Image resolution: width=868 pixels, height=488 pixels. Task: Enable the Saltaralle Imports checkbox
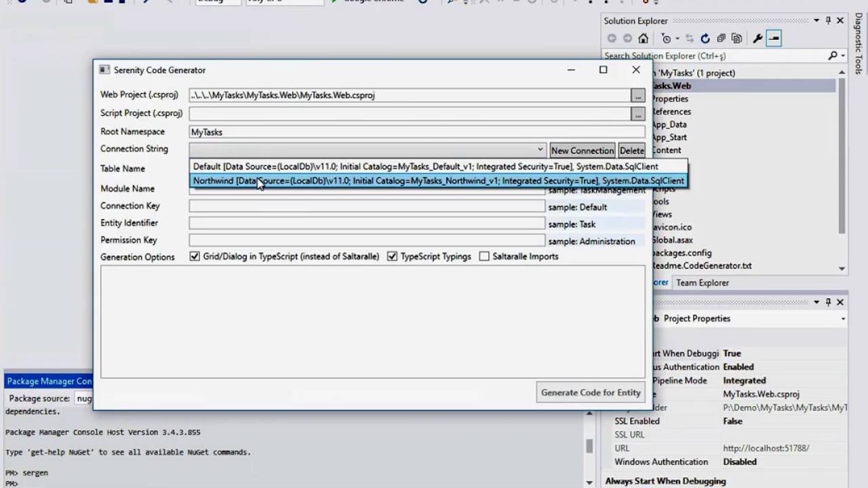pos(484,256)
